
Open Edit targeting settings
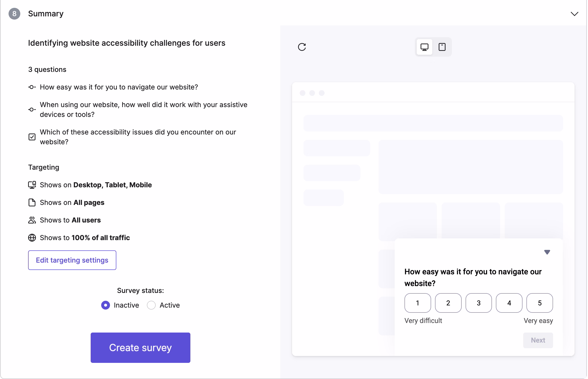(x=72, y=260)
